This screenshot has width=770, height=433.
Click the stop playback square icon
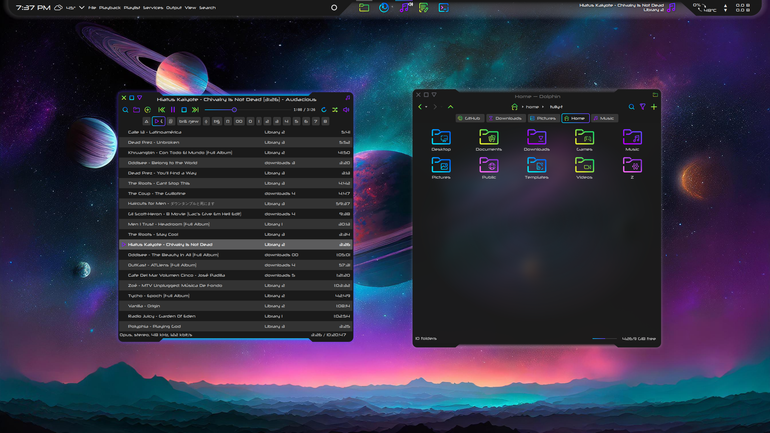(184, 110)
